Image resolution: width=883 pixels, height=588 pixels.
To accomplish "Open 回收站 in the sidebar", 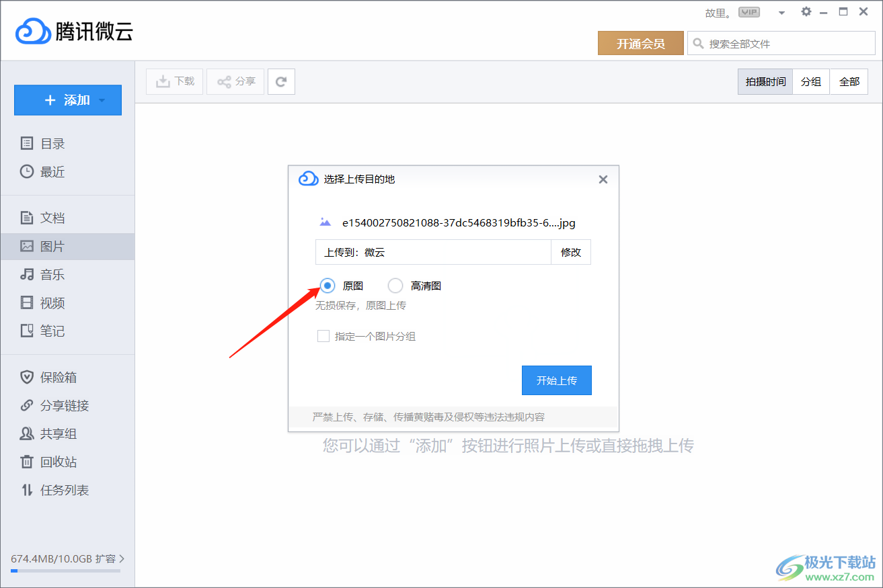I will click(x=67, y=462).
